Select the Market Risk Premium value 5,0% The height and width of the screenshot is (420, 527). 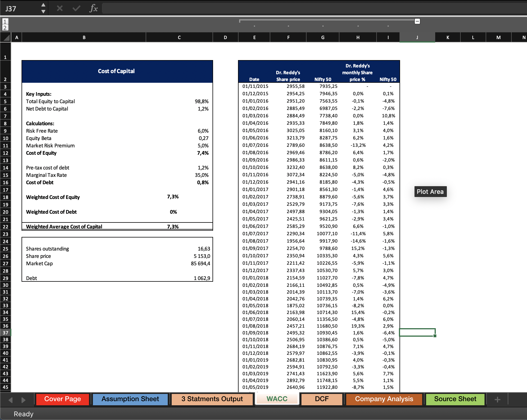coord(203,146)
